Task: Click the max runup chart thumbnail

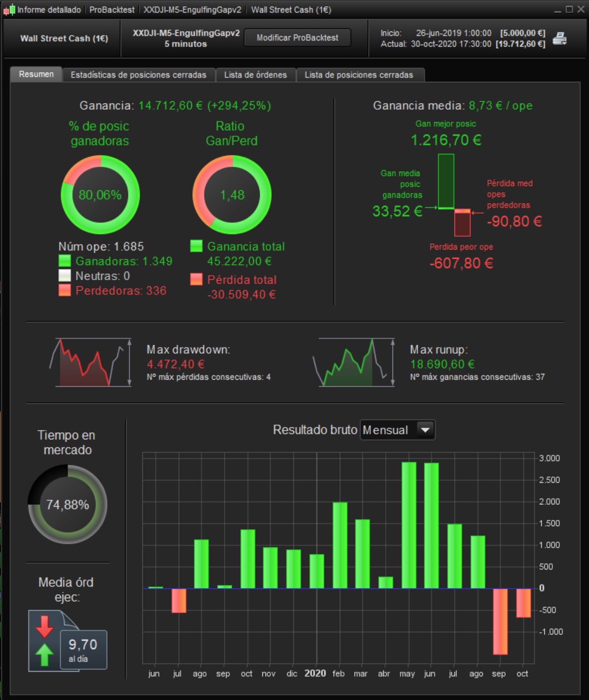Action: tap(354, 362)
